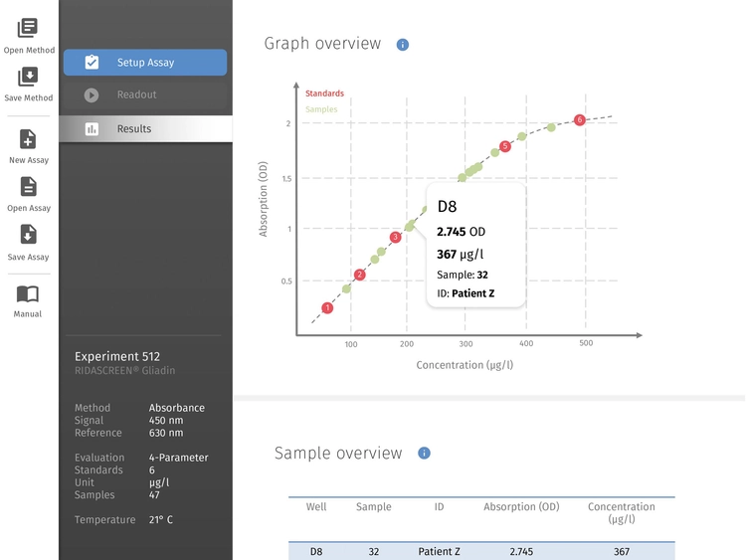Image resolution: width=746 pixels, height=560 pixels.
Task: Create a New Assay
Action: 28,139
